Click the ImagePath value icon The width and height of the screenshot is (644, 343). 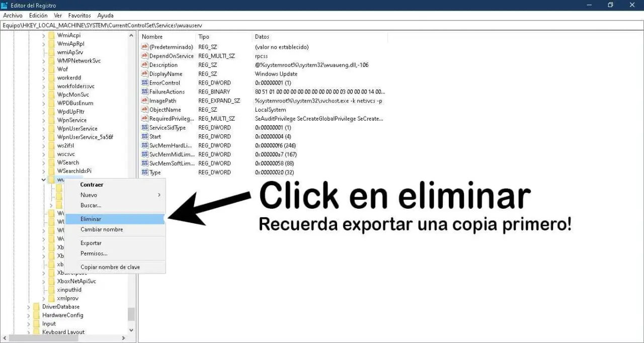click(145, 101)
